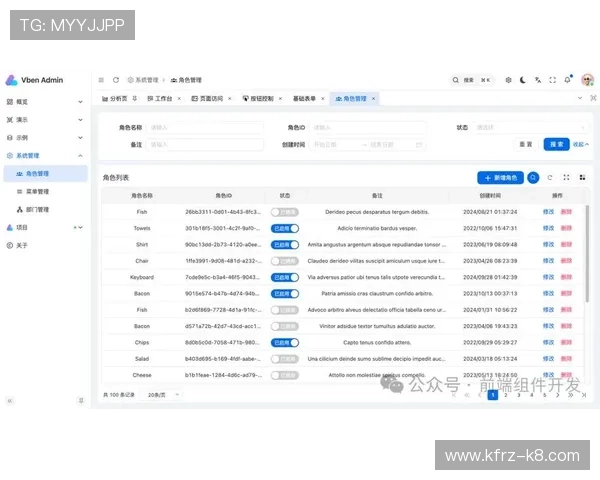This screenshot has height=480, width=600.
Task: Click the 重置 button
Action: pos(526,144)
